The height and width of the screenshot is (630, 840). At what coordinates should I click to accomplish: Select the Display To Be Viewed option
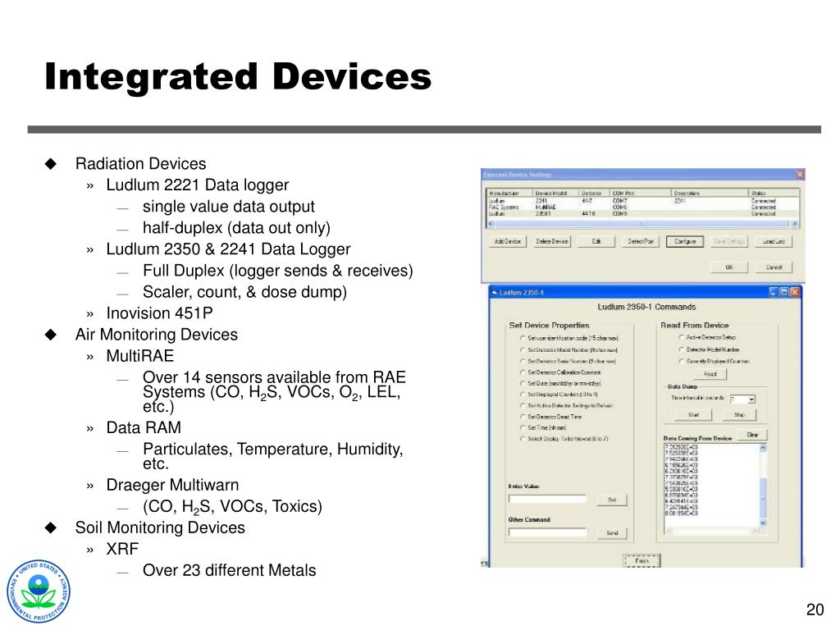pyautogui.click(x=564, y=439)
